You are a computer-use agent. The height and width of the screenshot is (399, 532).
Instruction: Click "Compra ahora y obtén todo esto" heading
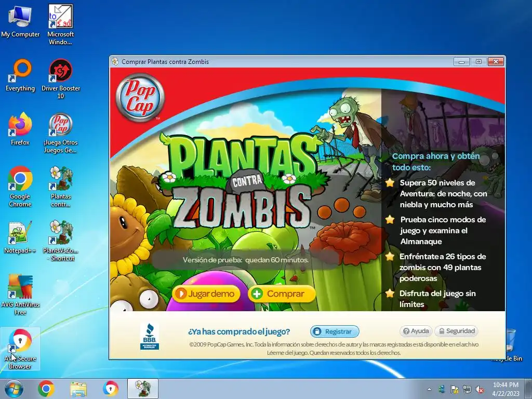436,162
